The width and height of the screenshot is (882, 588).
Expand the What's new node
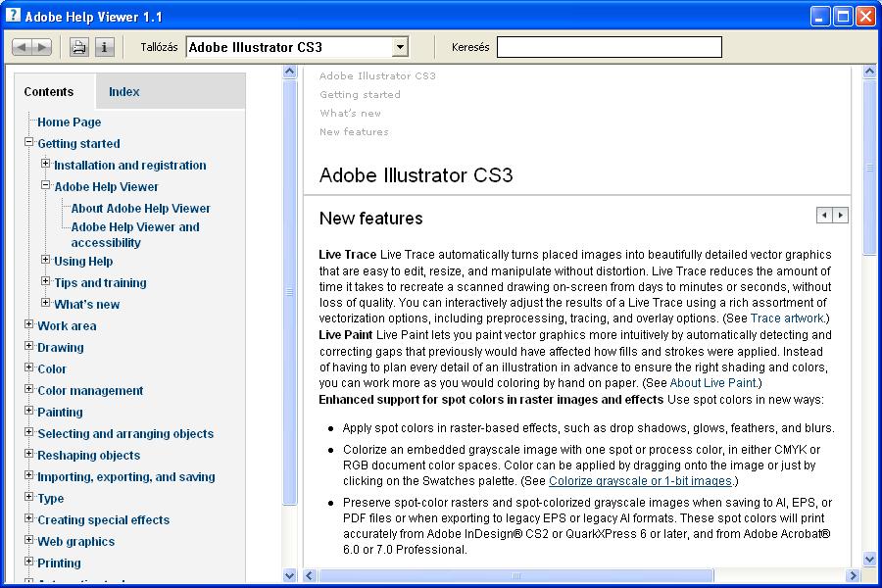coord(45,303)
